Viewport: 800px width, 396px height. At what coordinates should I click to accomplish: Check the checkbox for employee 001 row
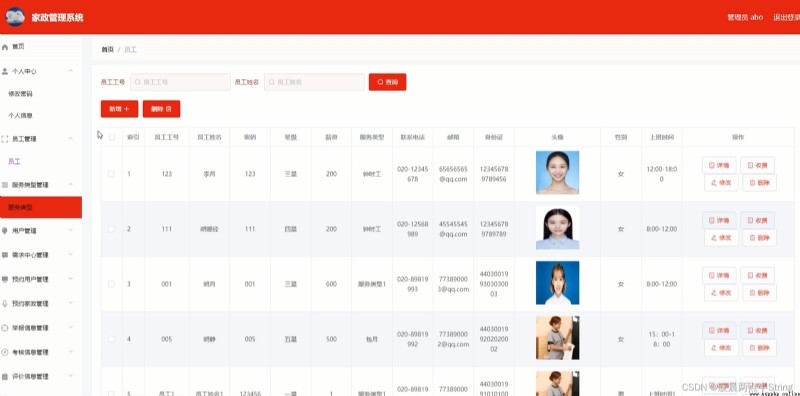tap(111, 284)
